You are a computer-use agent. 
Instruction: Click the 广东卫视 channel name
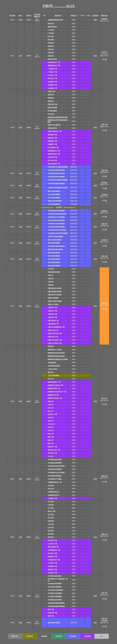51,30
